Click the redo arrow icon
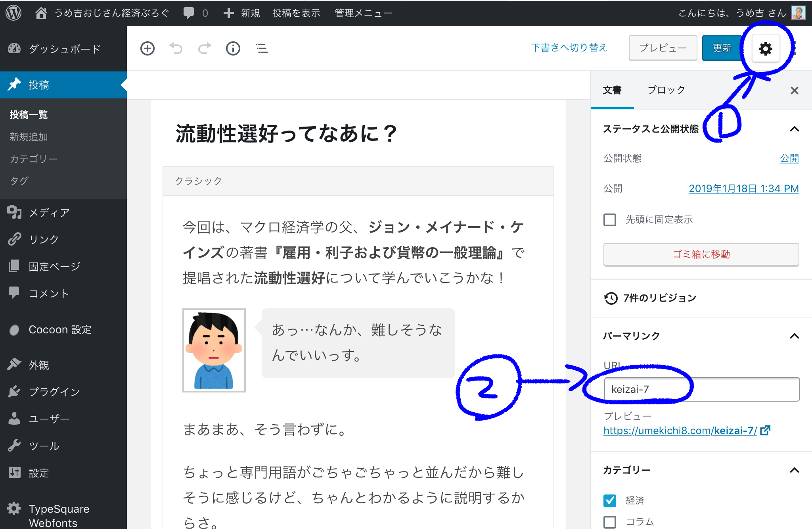 tap(205, 48)
